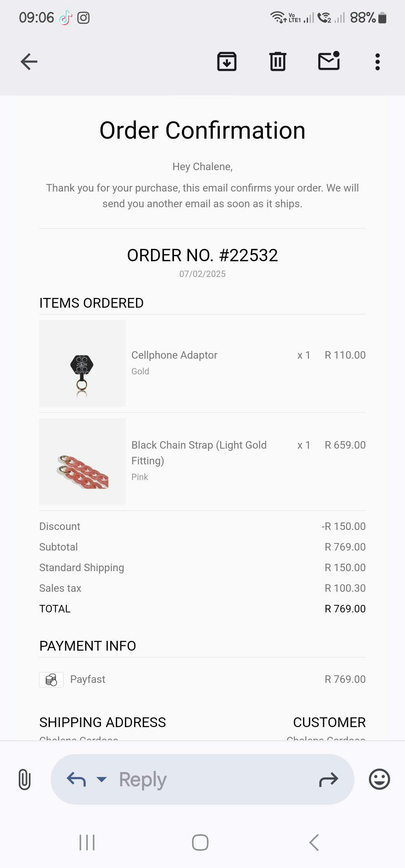Screen dimensions: 405x868
Task: Open the emoji reaction picker
Action: tap(379, 779)
